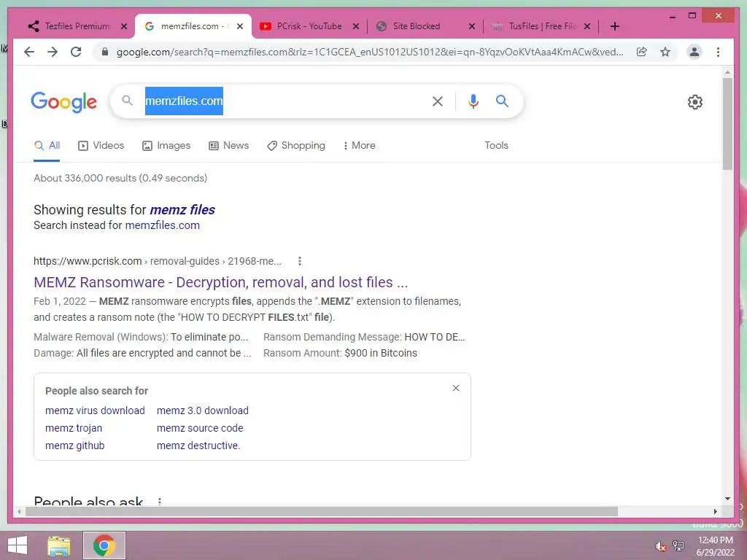Screen dimensions: 747x560
Task: Click the network tray icon
Action: 678,545
